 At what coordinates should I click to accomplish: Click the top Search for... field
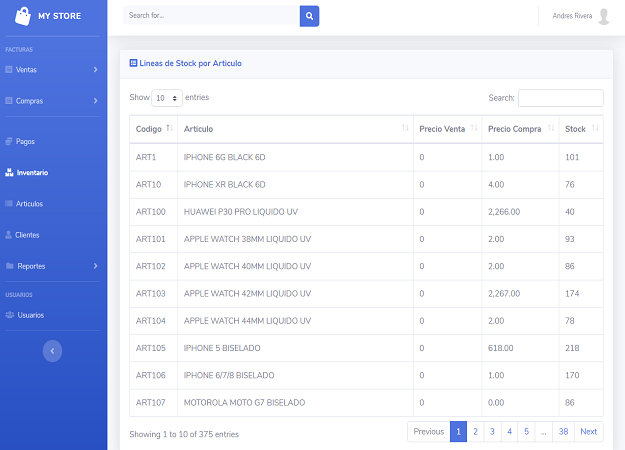[x=211, y=16]
